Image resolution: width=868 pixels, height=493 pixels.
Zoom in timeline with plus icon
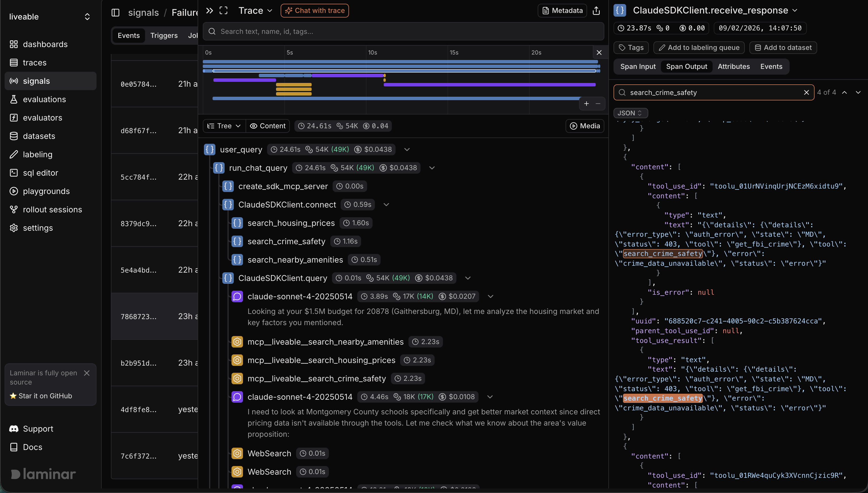587,104
